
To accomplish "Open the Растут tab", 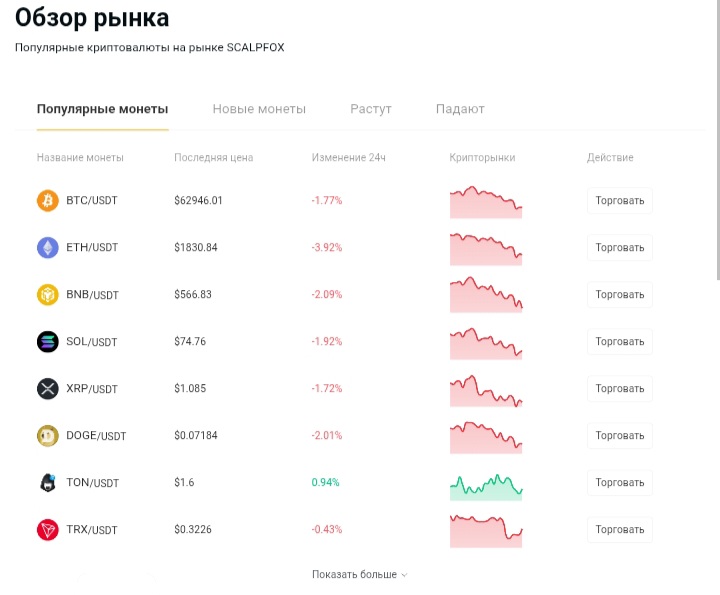I will click(x=371, y=109).
